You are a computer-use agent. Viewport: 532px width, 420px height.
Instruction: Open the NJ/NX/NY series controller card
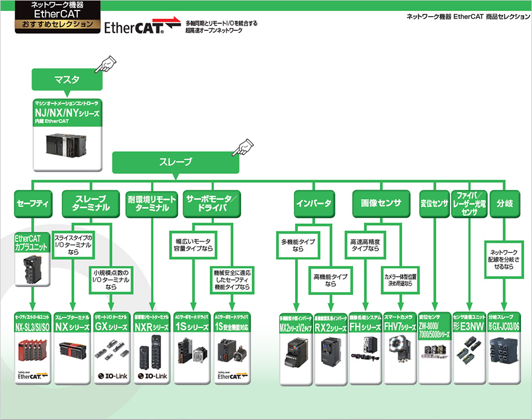pyautogui.click(x=68, y=135)
